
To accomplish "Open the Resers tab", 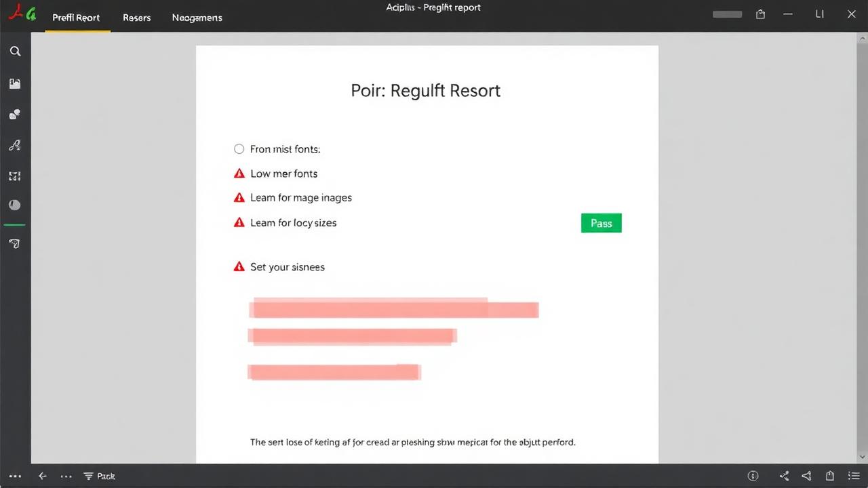I will click(x=137, y=18).
